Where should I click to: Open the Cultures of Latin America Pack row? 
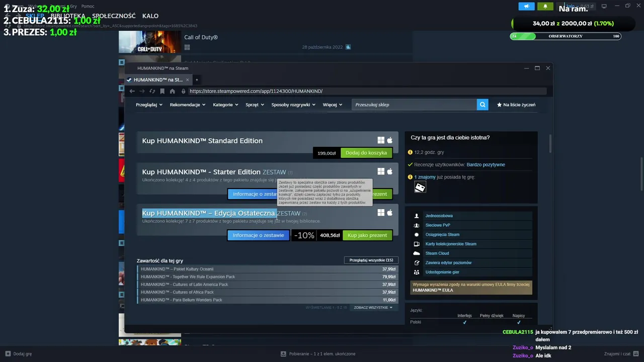click(268, 285)
